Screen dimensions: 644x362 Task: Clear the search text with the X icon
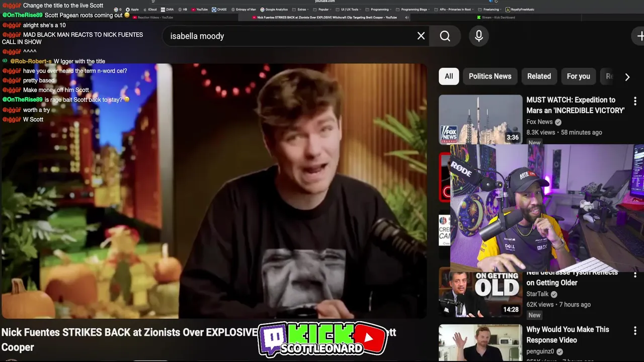(x=421, y=36)
